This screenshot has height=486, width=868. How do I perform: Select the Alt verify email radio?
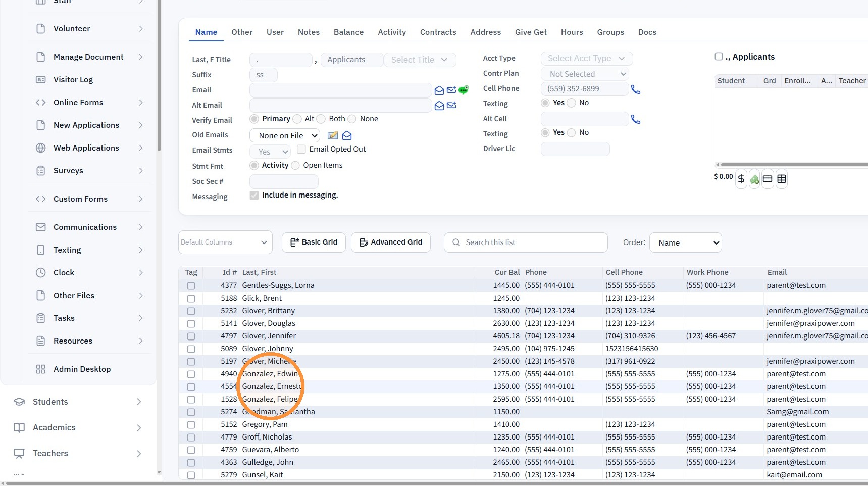pos(297,119)
